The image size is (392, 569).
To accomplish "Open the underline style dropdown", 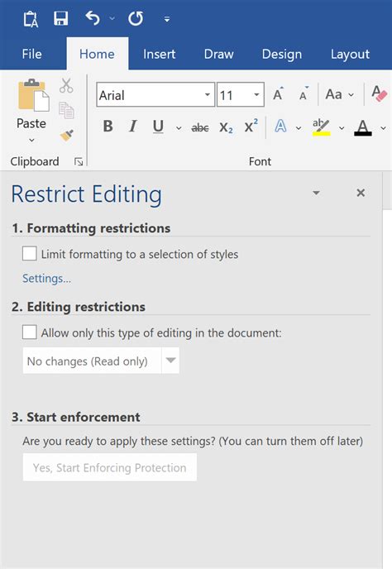I will 179,128.
